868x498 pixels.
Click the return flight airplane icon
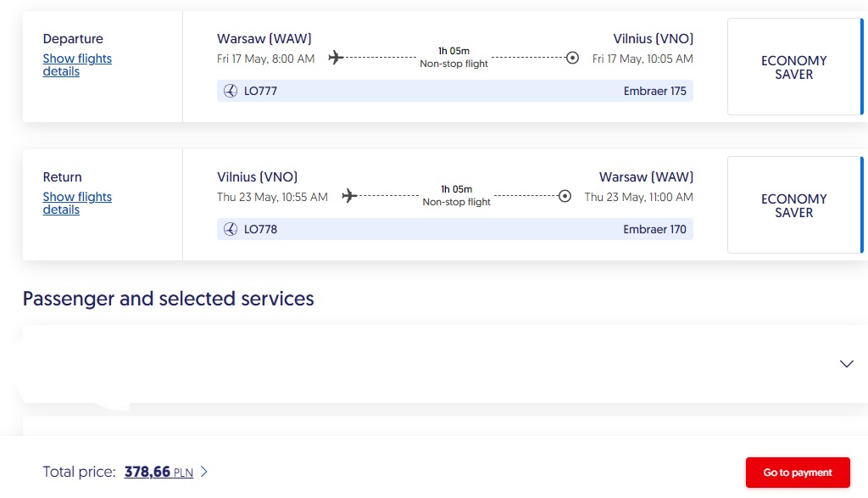(x=348, y=196)
